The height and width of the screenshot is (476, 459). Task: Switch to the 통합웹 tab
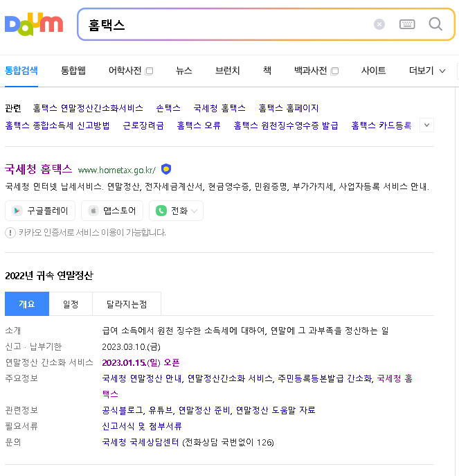click(73, 71)
